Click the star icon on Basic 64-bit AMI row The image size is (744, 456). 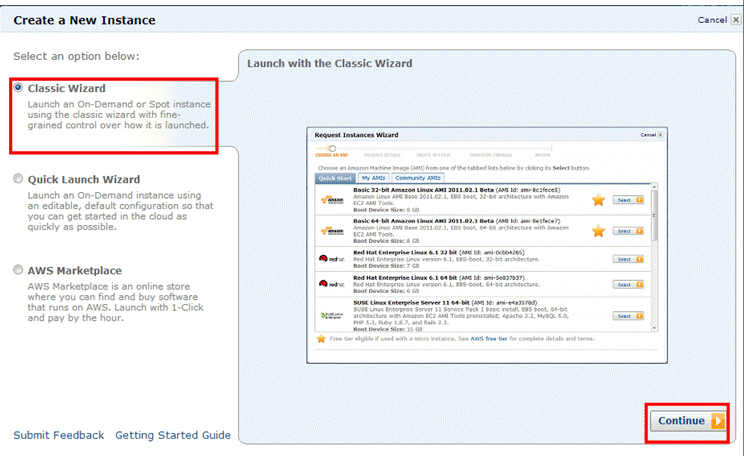598,231
